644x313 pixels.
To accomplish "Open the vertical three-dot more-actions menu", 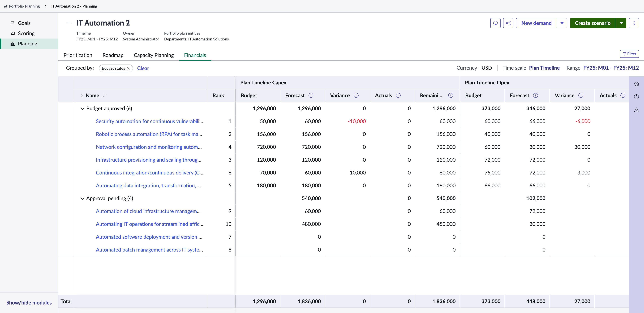I will pyautogui.click(x=634, y=23).
